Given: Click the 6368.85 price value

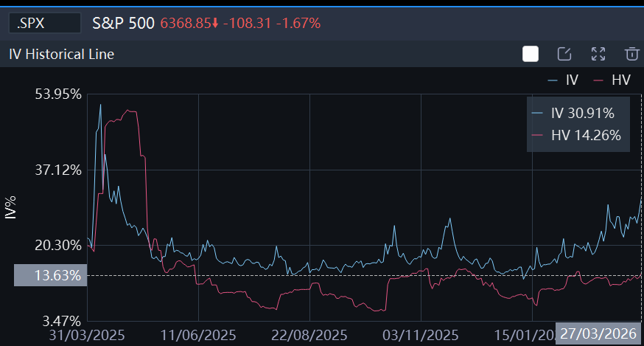Looking at the screenshot, I should click(186, 23).
